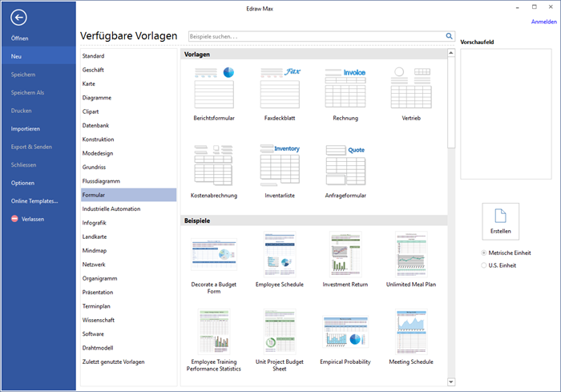Screen dimensions: 561x392
Task: Open Employee Training Performance Statistics example
Action: coord(214,332)
